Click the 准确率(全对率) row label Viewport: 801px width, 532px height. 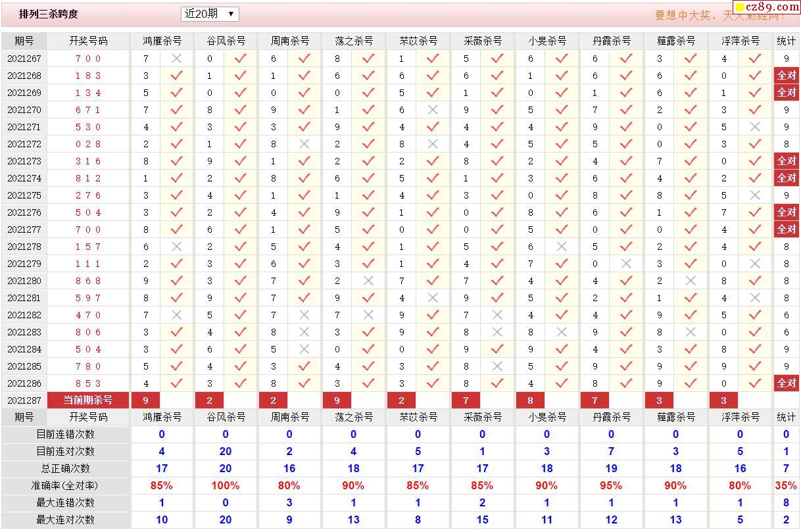[x=65, y=486]
